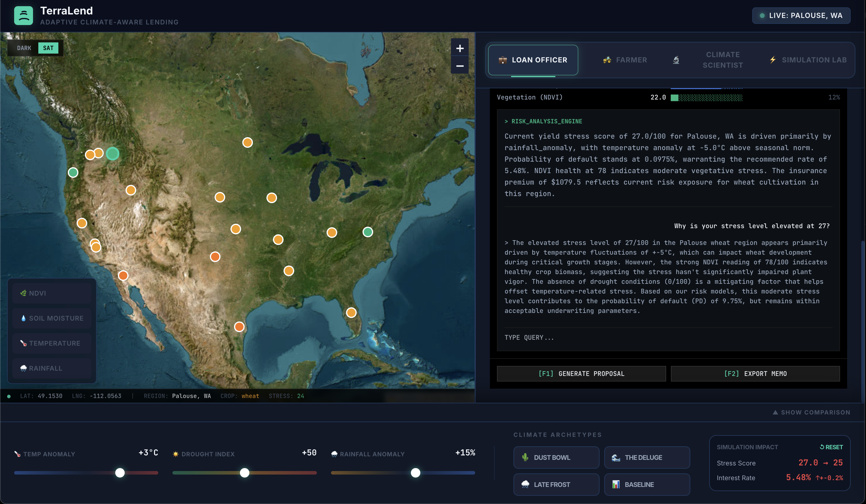Toggle the Rainfall map layer
The height and width of the screenshot is (504, 866).
52,368
